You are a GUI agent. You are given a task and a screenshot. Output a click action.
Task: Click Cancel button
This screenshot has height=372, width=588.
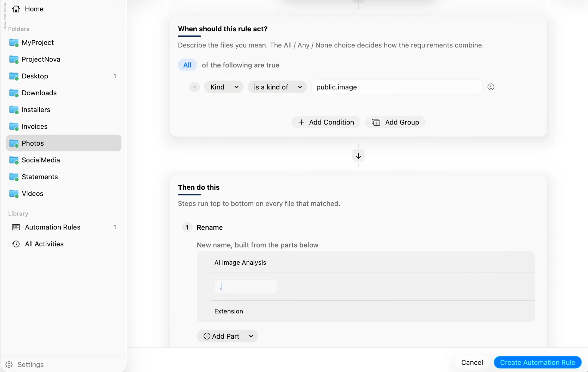[472, 362]
